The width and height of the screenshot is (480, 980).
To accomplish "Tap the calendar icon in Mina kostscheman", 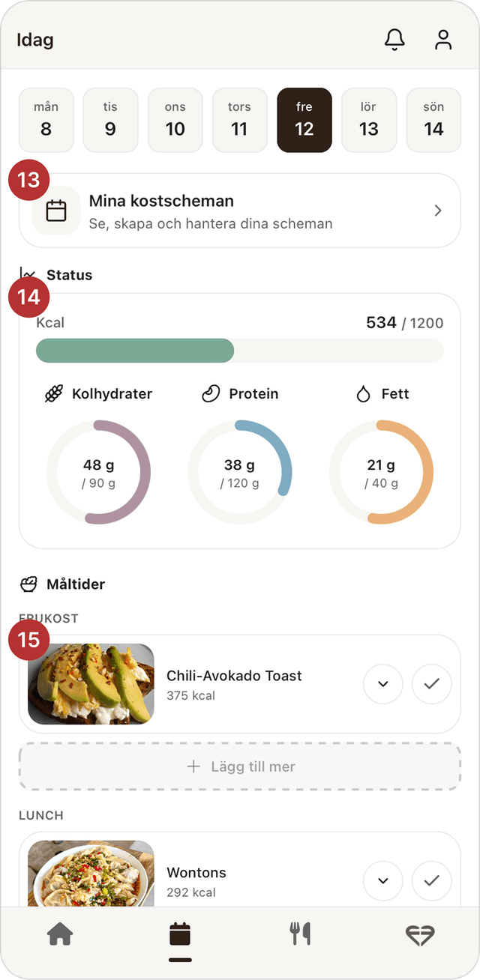I will coord(56,211).
